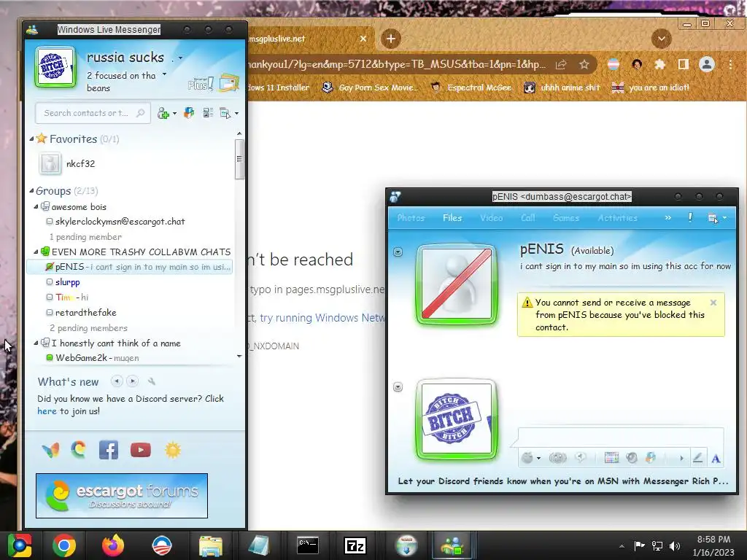Open the escargot forums banner

click(122, 496)
